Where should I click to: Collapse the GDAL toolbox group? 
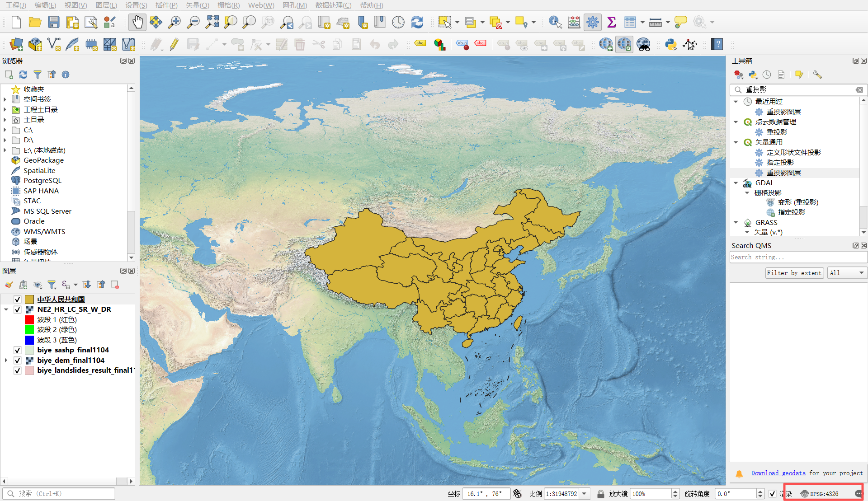(736, 183)
